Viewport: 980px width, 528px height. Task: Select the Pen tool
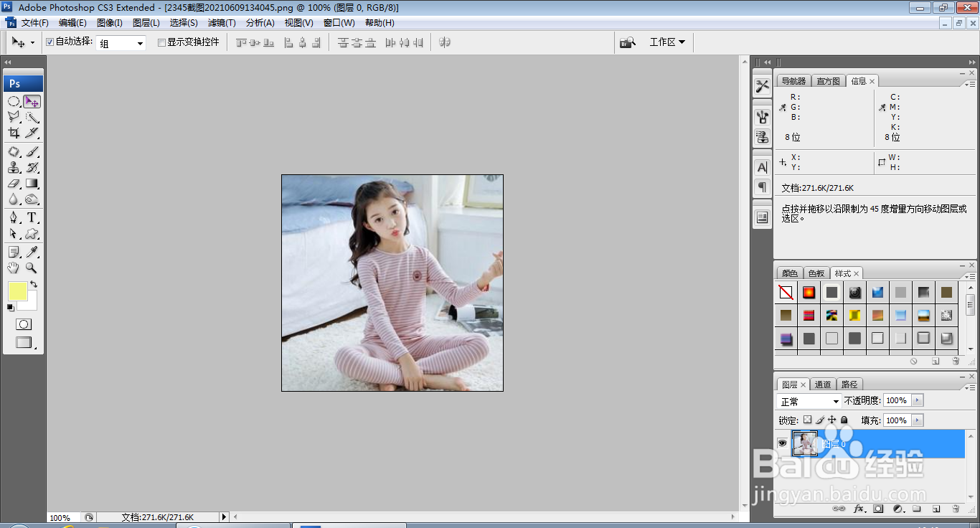click(x=14, y=218)
